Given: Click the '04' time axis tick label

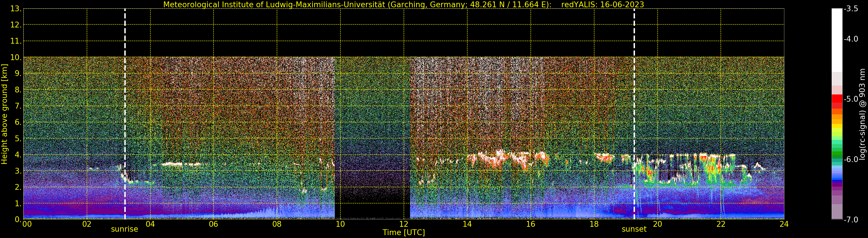Looking at the screenshot, I should [x=150, y=224].
